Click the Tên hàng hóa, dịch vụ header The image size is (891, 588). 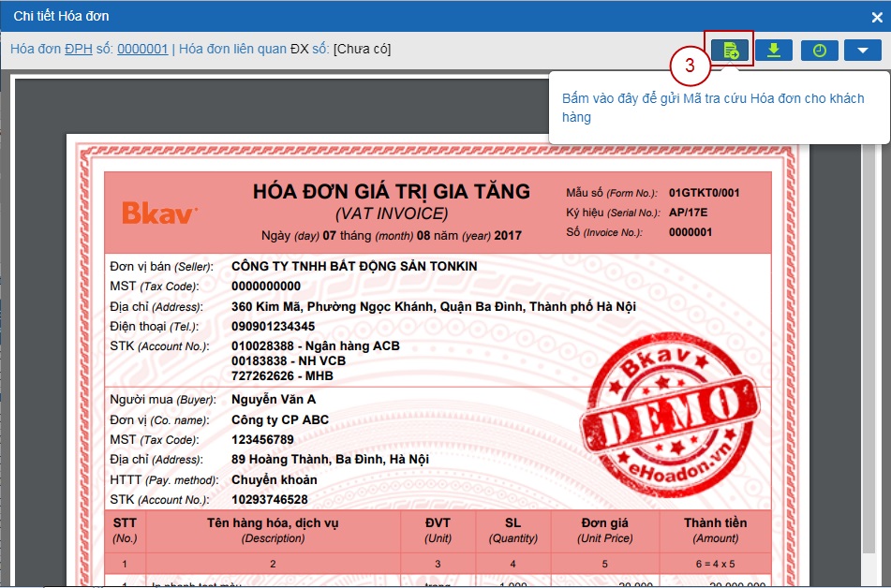[x=273, y=531]
